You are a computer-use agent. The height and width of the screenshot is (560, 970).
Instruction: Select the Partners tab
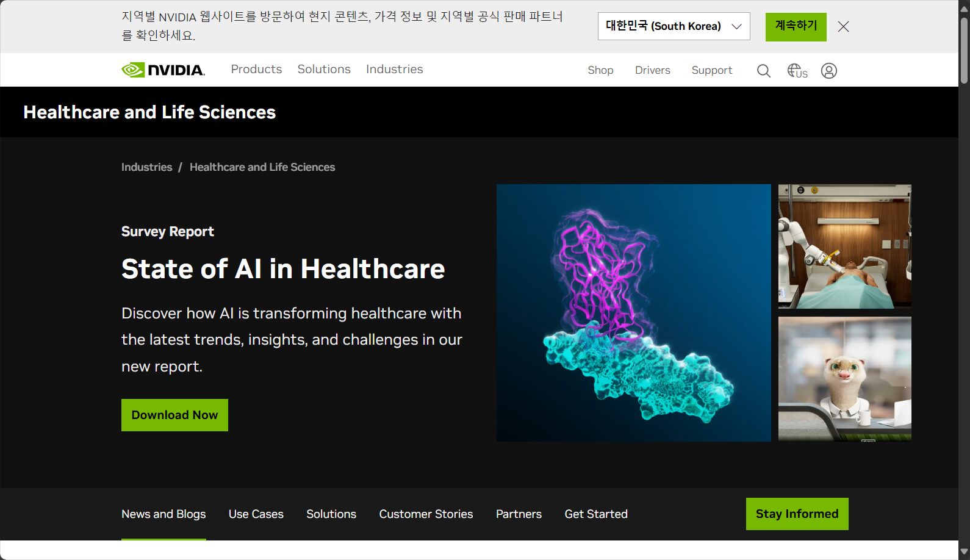point(519,514)
